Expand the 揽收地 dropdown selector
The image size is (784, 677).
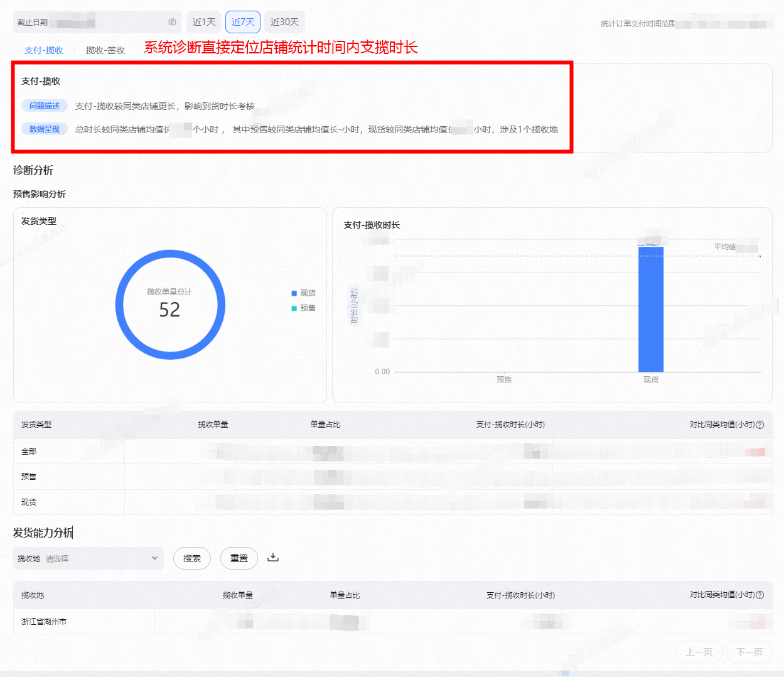click(89, 558)
